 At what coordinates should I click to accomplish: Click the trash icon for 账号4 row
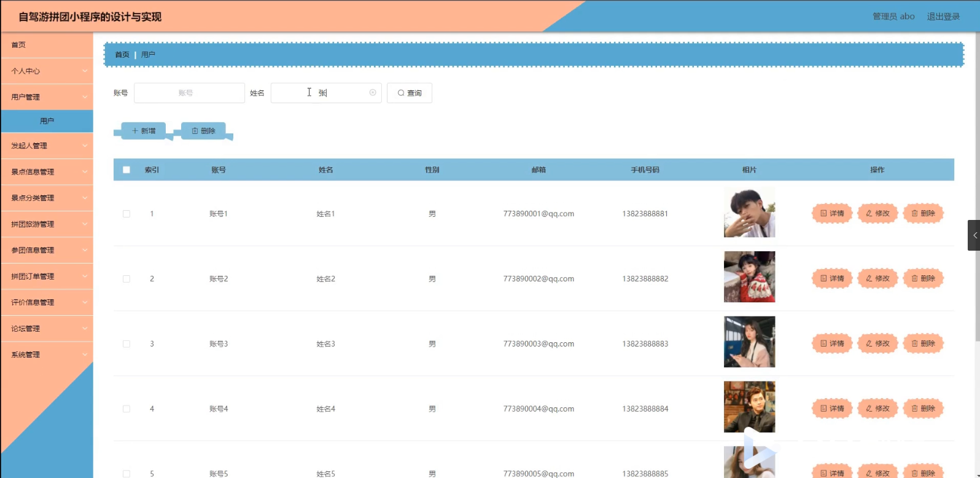pos(914,409)
